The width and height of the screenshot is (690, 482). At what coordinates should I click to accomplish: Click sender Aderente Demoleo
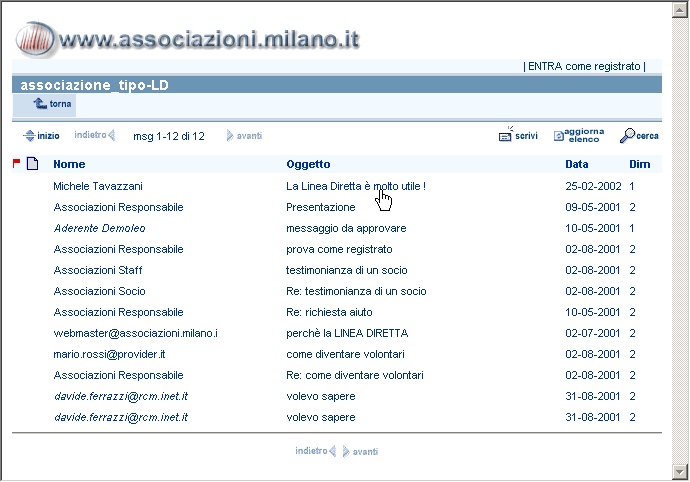pos(99,228)
